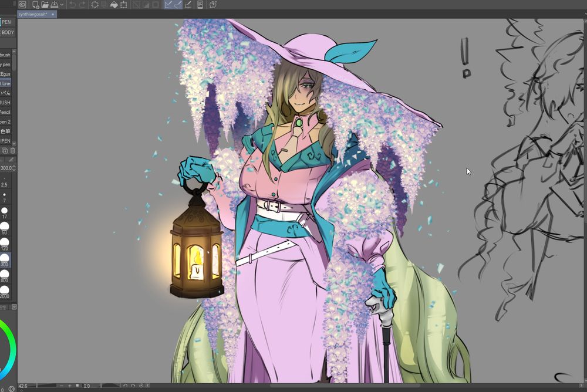Delete the selected sub tool

tap(12, 151)
